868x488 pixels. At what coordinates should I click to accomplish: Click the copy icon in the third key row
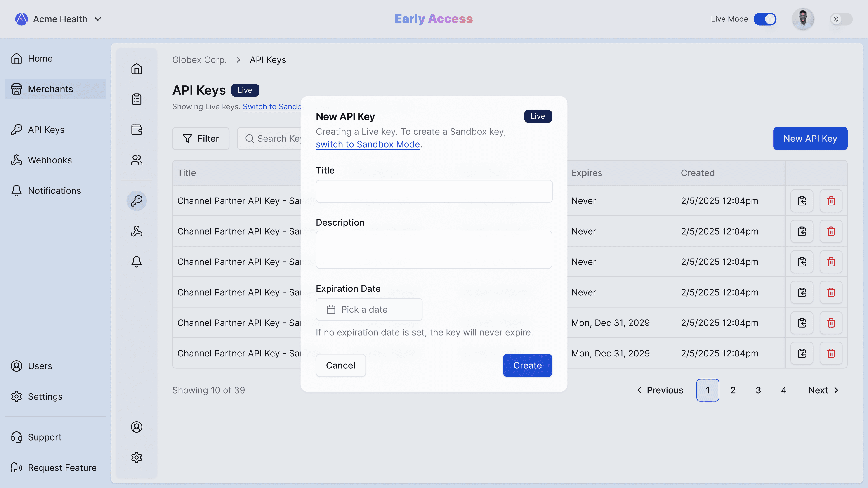[802, 262]
